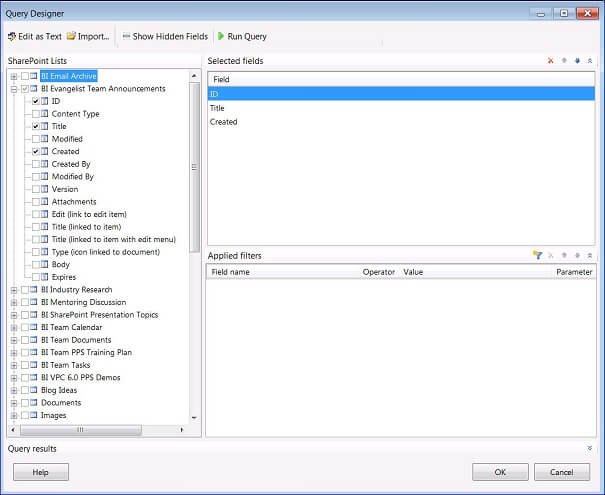The height and width of the screenshot is (495, 605).
Task: Select BI Team Calendar in list tree
Action: [71, 327]
